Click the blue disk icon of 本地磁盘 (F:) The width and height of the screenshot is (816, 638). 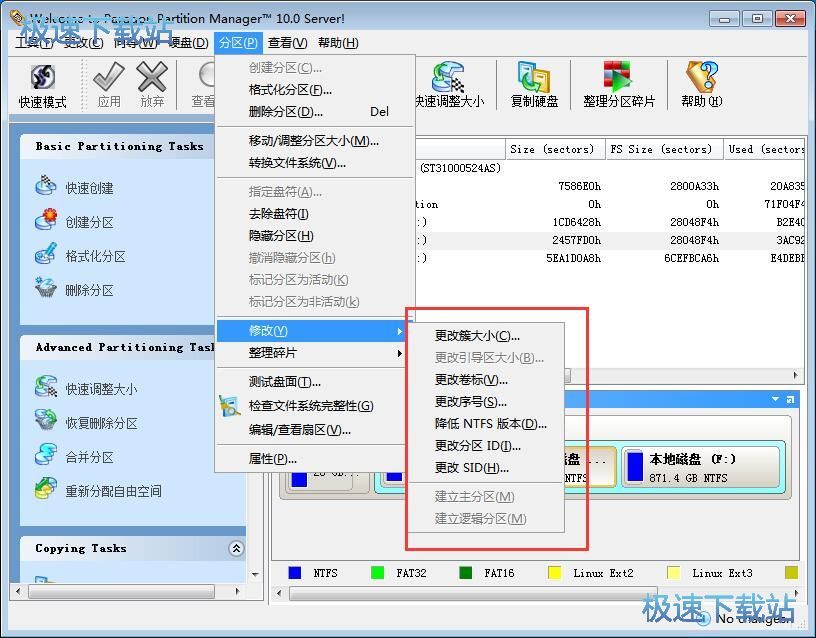[635, 467]
